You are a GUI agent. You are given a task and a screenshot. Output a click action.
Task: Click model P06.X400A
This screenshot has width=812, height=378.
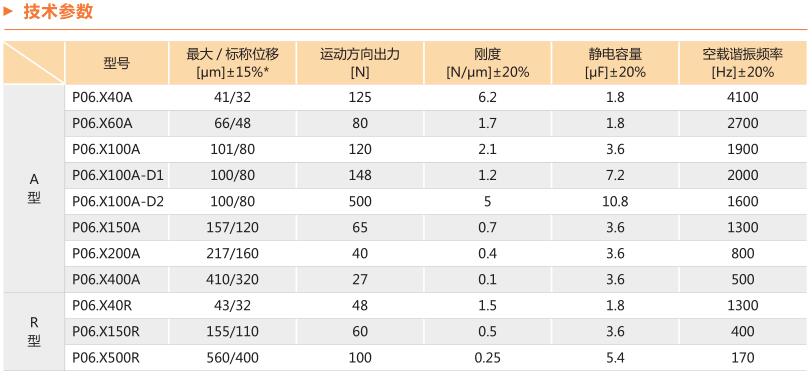(106, 279)
